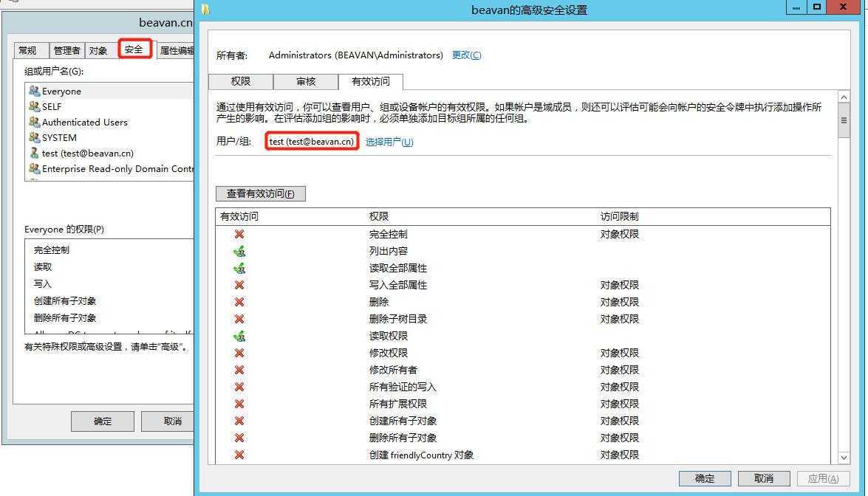Click the SELF group icon
The image size is (868, 496).
click(34, 106)
